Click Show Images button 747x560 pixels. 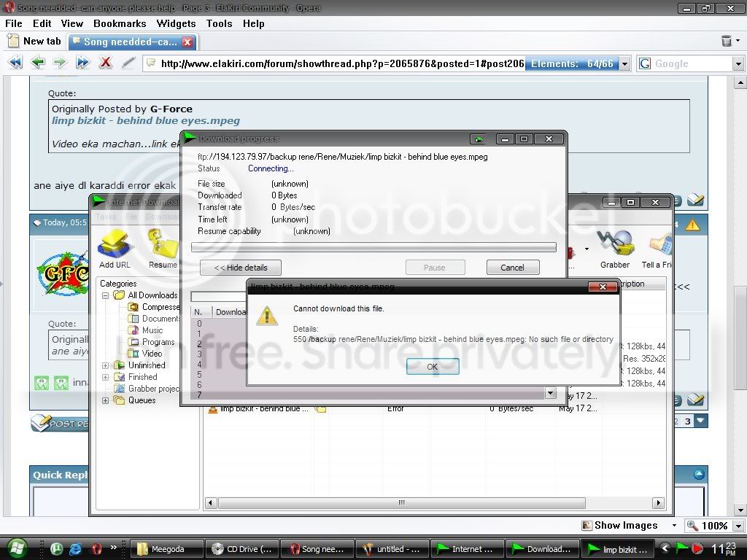(620, 525)
